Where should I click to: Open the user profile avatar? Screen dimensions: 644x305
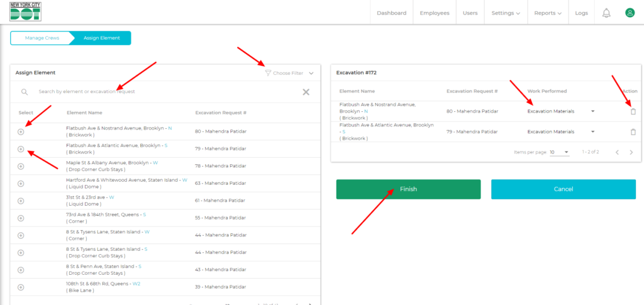click(630, 13)
